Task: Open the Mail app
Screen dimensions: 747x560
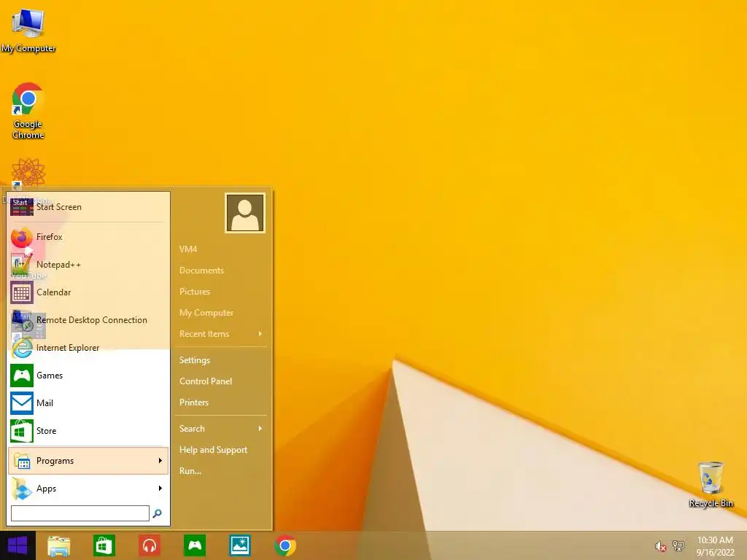Action: (x=88, y=402)
